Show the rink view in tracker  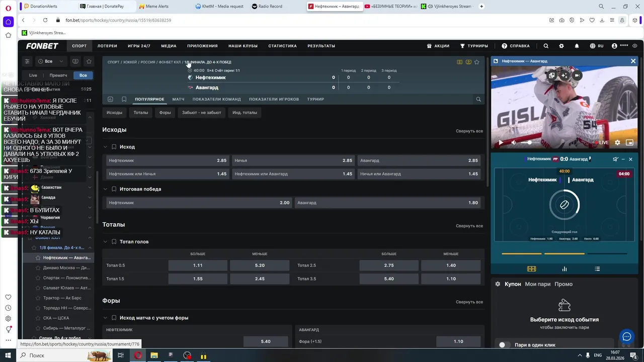point(531,269)
